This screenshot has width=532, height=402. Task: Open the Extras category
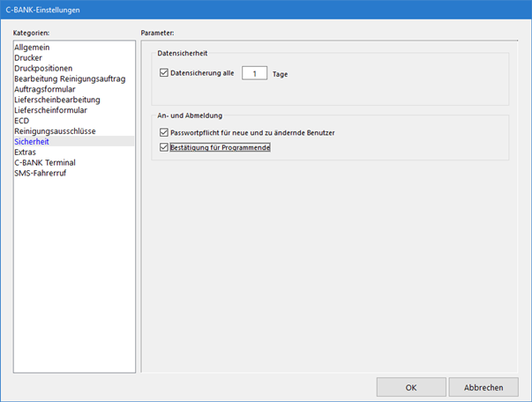pos(26,153)
